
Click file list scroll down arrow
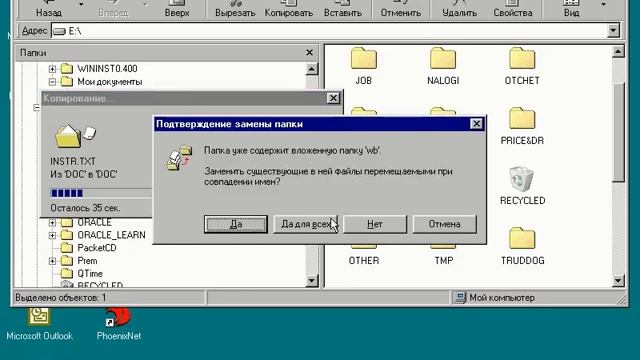[618, 280]
